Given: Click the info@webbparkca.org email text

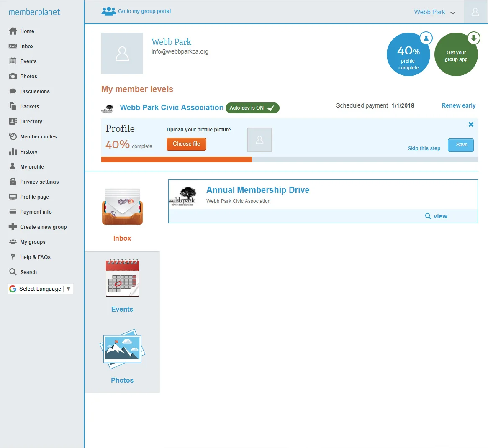Looking at the screenshot, I should tap(180, 51).
